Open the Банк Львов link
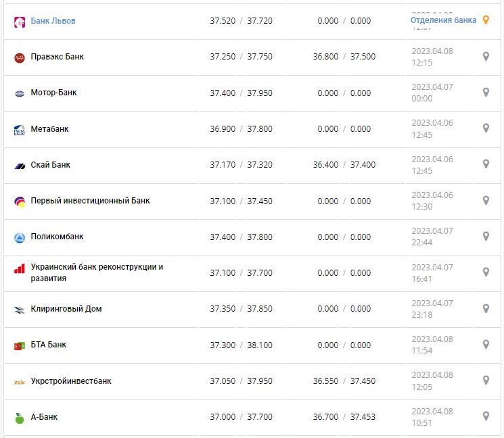504x438 pixels. [x=53, y=21]
